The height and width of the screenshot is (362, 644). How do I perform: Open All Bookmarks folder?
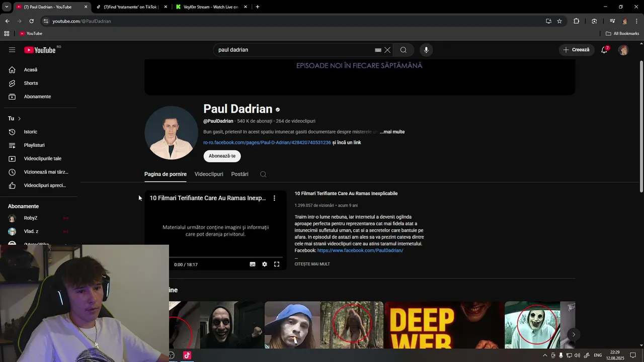[622, 34]
